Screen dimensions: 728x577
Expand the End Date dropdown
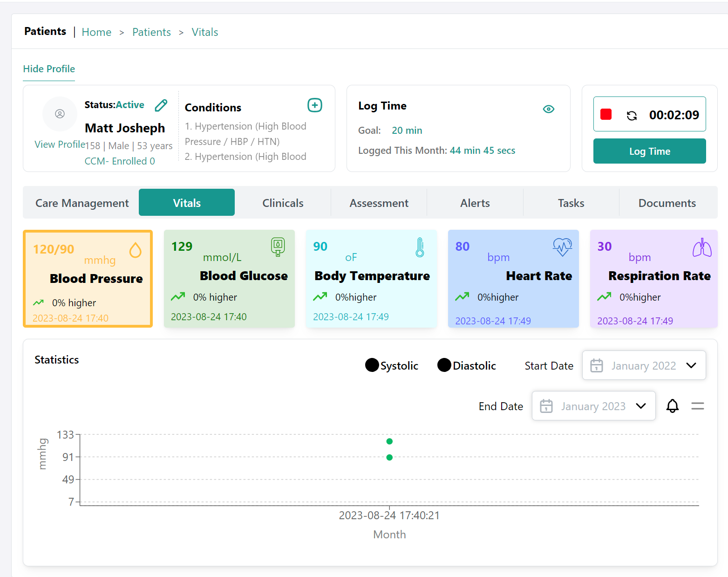[x=593, y=406]
